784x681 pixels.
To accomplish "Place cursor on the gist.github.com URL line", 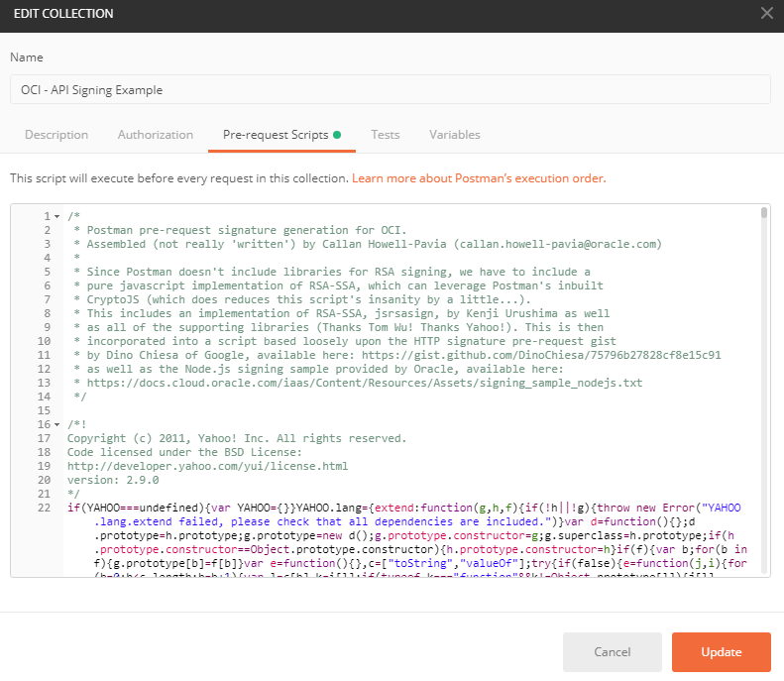I will click(396, 355).
